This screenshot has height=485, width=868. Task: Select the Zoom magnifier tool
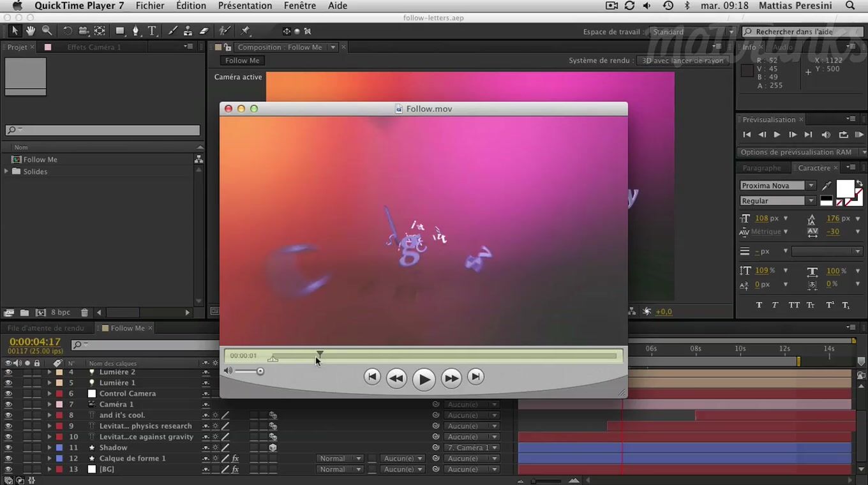tap(47, 31)
